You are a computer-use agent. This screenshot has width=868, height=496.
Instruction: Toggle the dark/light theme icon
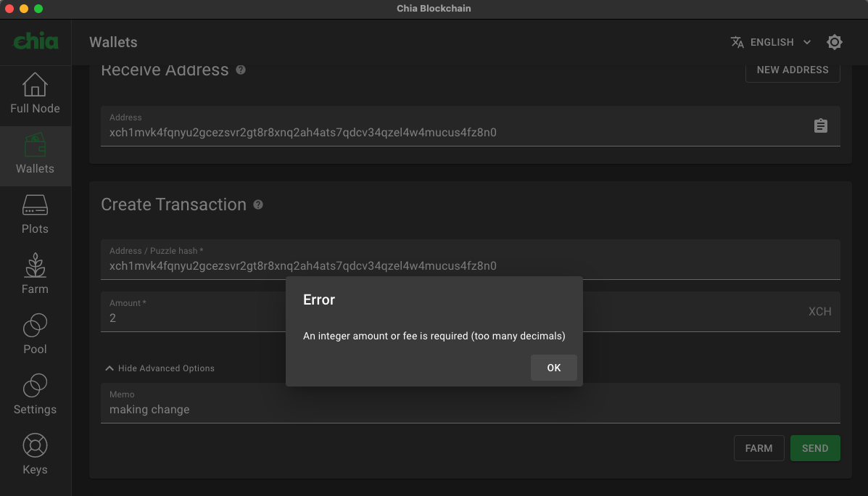[x=834, y=42]
